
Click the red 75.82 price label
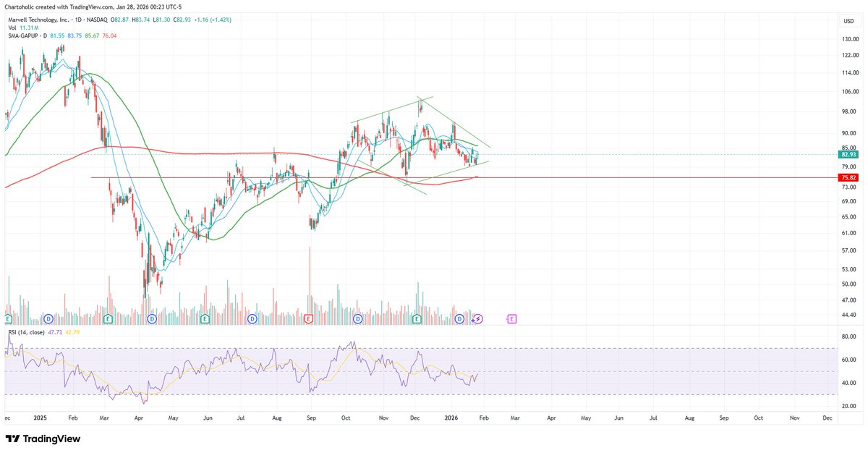pyautogui.click(x=848, y=177)
